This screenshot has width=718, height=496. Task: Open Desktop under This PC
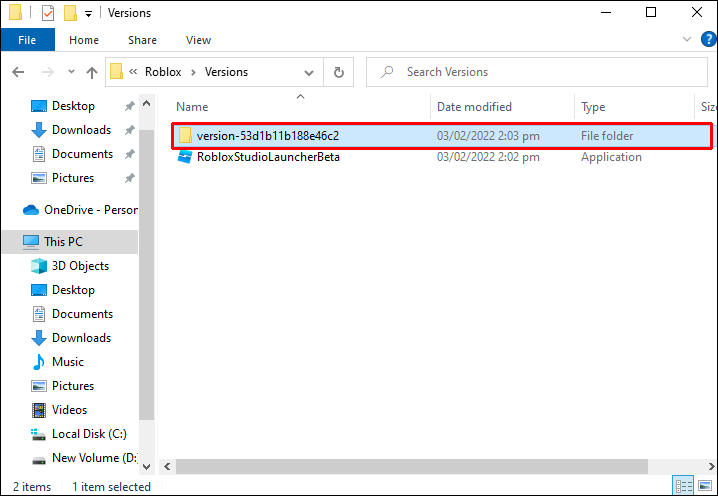[x=73, y=289]
